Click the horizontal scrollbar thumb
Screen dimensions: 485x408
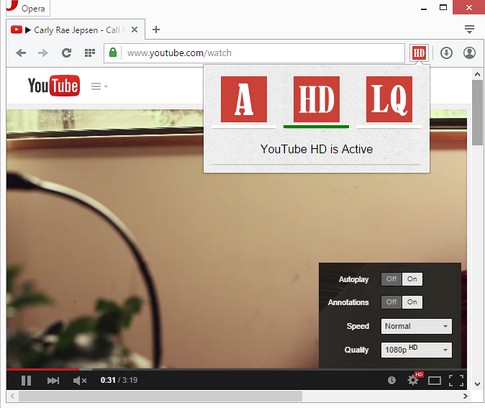160,396
